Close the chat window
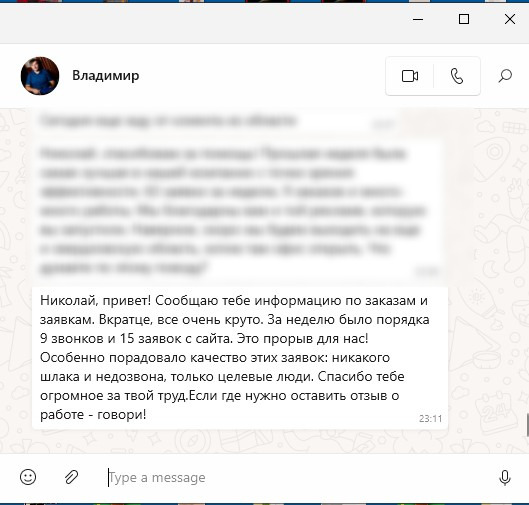Viewport: 529px width, 505px height. pyautogui.click(x=510, y=19)
